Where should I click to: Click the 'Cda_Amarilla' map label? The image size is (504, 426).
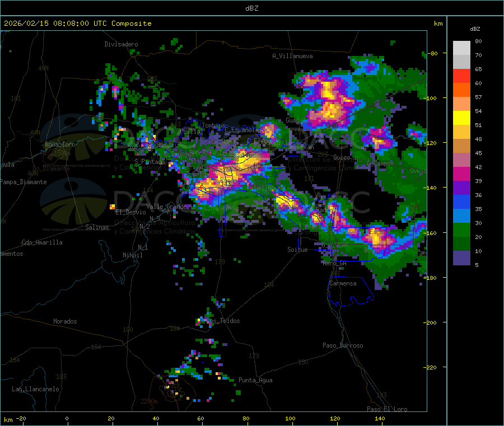42,242
